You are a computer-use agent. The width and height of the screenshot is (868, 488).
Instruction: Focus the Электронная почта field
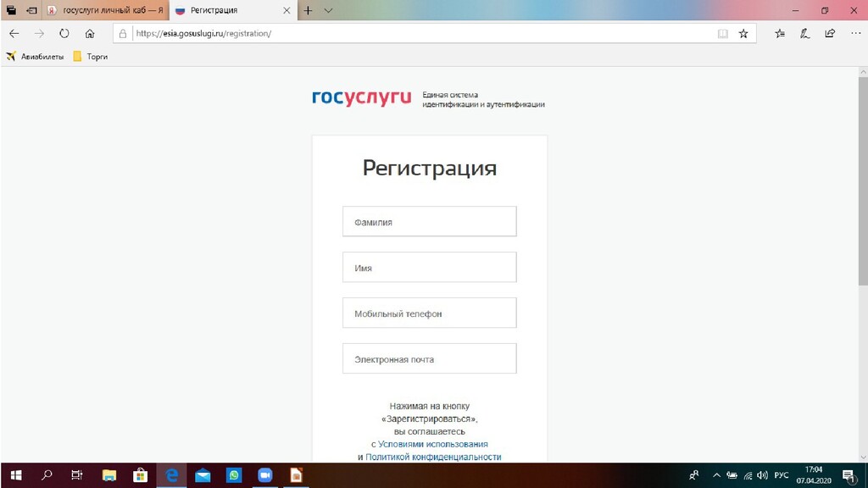coord(430,358)
